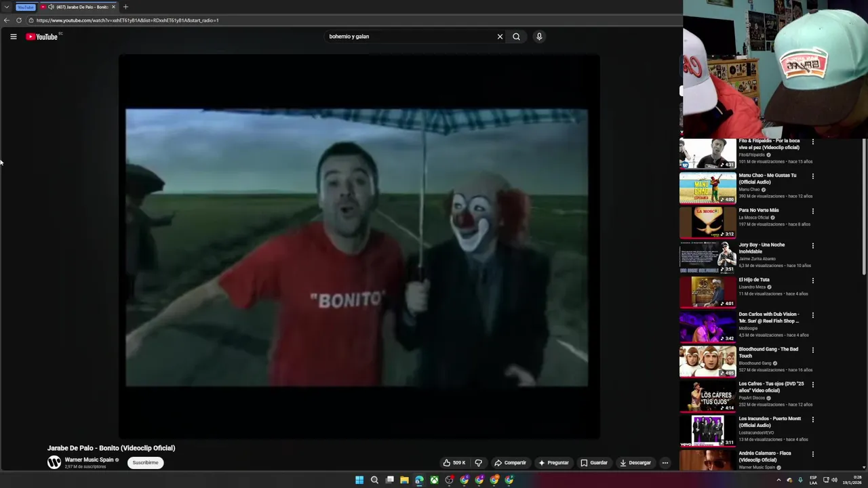Click the Descargar download button

pos(635,463)
